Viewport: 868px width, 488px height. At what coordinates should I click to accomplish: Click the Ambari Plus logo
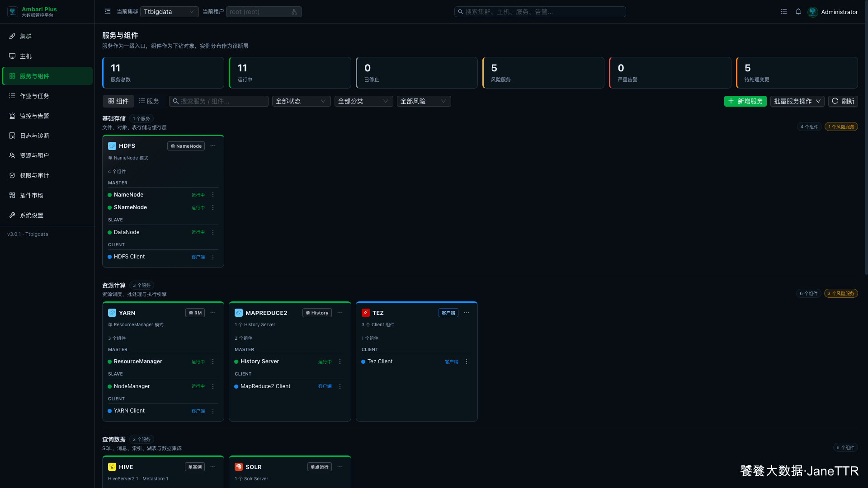tap(13, 12)
